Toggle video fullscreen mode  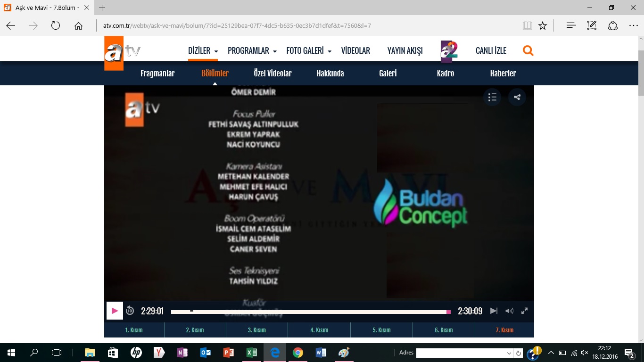click(x=524, y=311)
